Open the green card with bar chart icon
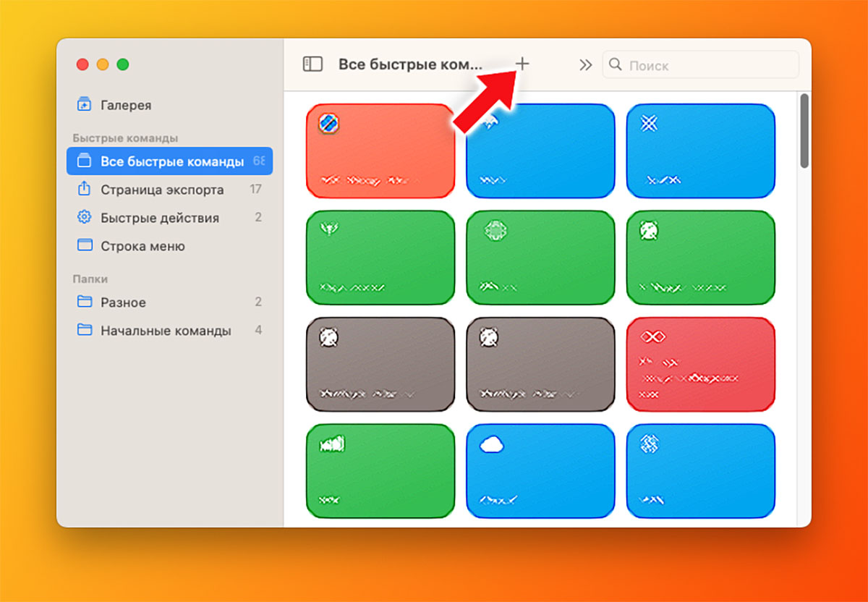Viewport: 868px width, 602px height. [x=380, y=471]
